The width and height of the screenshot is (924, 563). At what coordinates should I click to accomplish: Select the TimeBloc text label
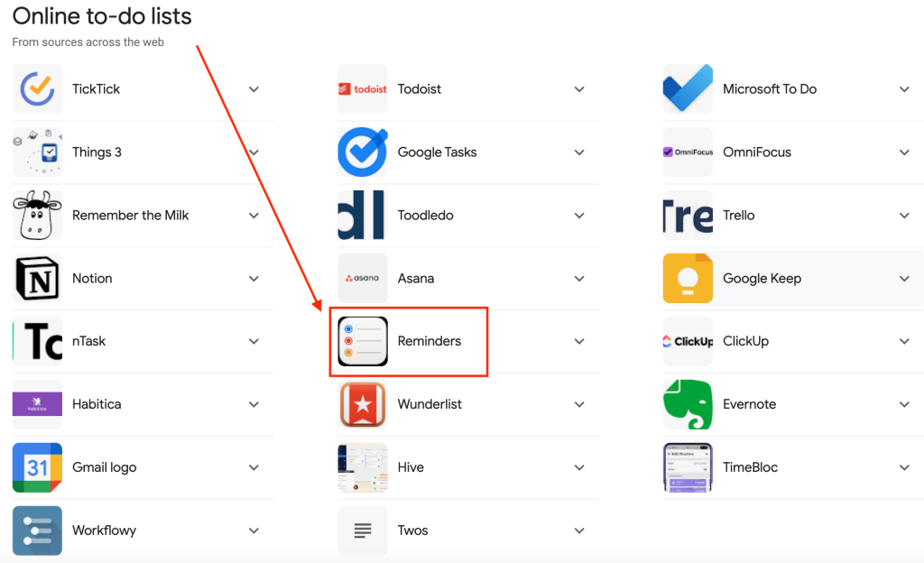[x=750, y=467]
